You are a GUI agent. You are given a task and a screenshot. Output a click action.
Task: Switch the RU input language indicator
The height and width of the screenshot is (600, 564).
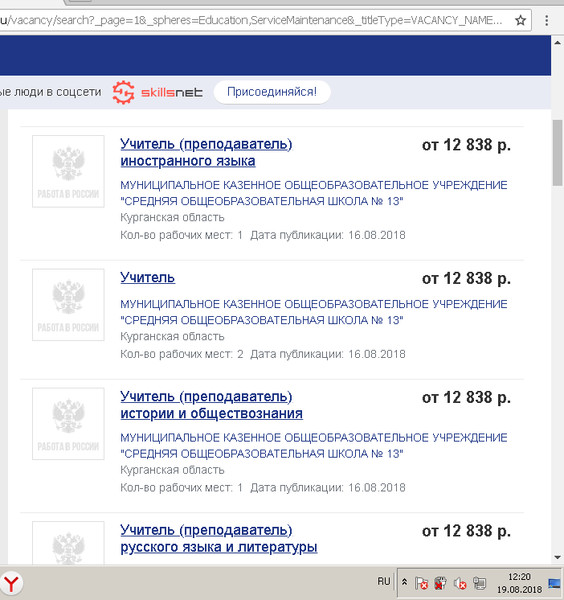[x=384, y=582]
